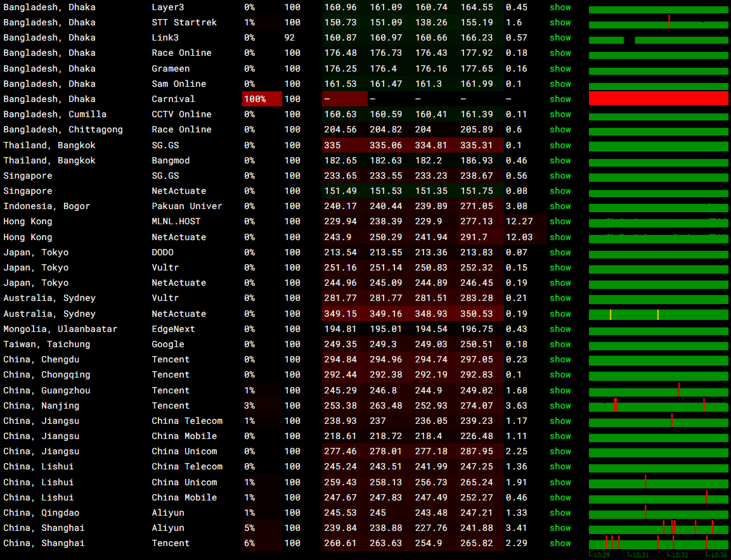
Task: Open show link for Qingdao Aliyun
Action: 560,513
